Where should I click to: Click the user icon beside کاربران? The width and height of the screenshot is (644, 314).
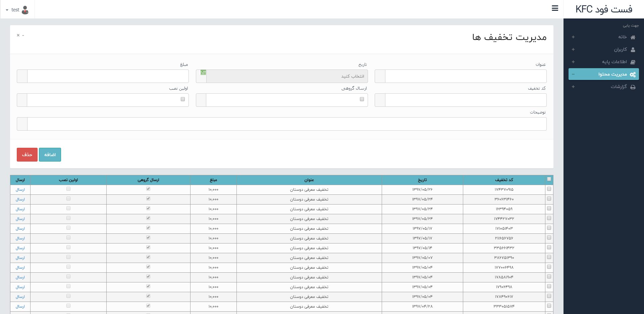(633, 50)
